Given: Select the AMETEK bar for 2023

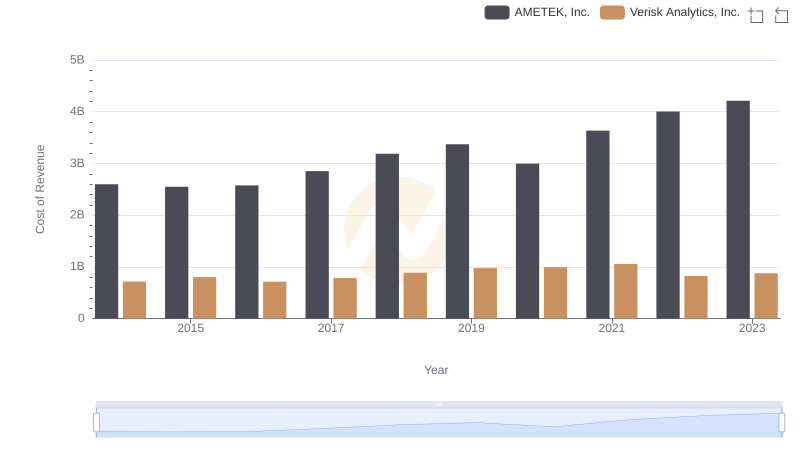Looking at the screenshot, I should click(x=738, y=210).
